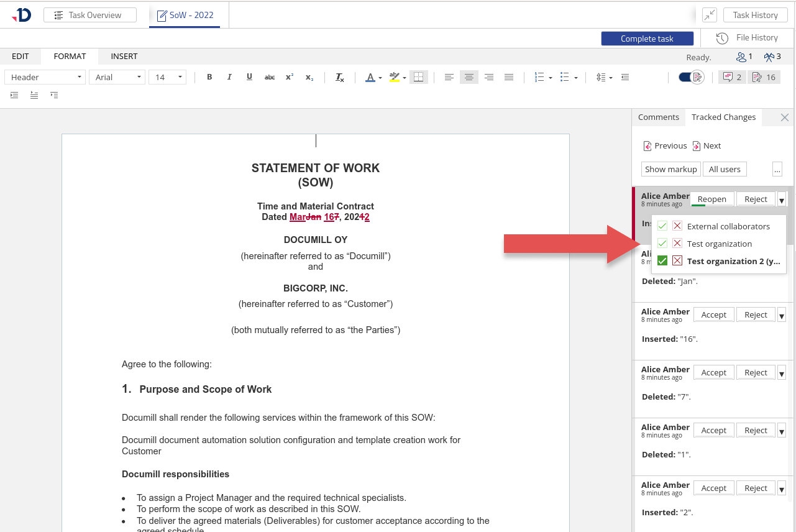Switch to the INSERT tab

pyautogui.click(x=124, y=57)
